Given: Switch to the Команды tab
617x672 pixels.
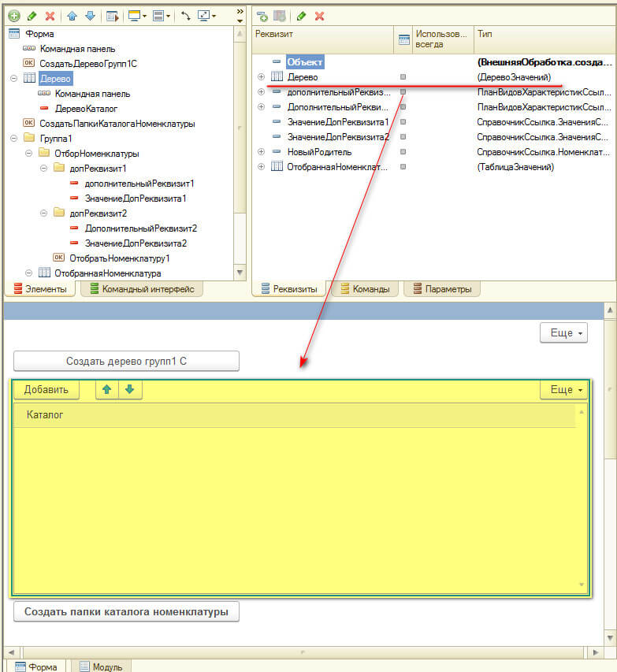Looking at the screenshot, I should 364,289.
